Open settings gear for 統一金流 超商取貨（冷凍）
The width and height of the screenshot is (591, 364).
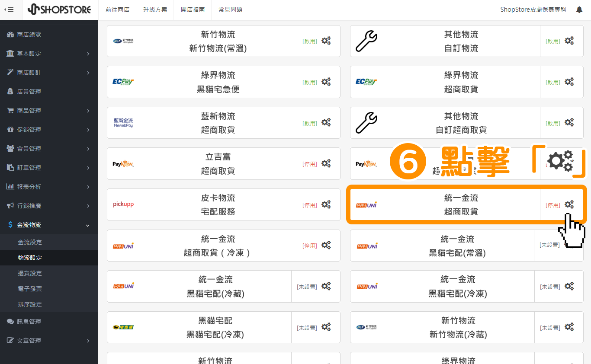(326, 246)
